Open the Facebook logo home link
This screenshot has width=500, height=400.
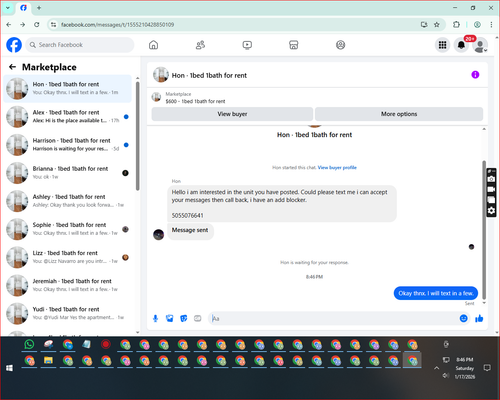(14, 45)
